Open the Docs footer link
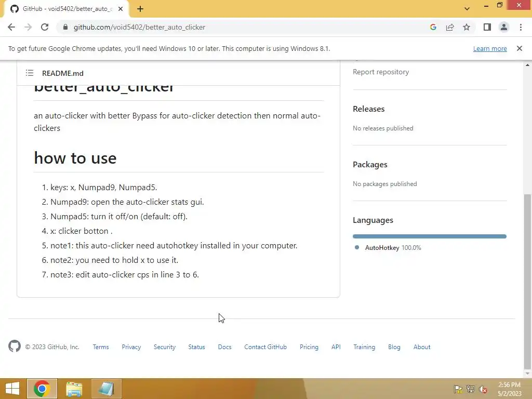The height and width of the screenshot is (399, 532). (x=224, y=347)
